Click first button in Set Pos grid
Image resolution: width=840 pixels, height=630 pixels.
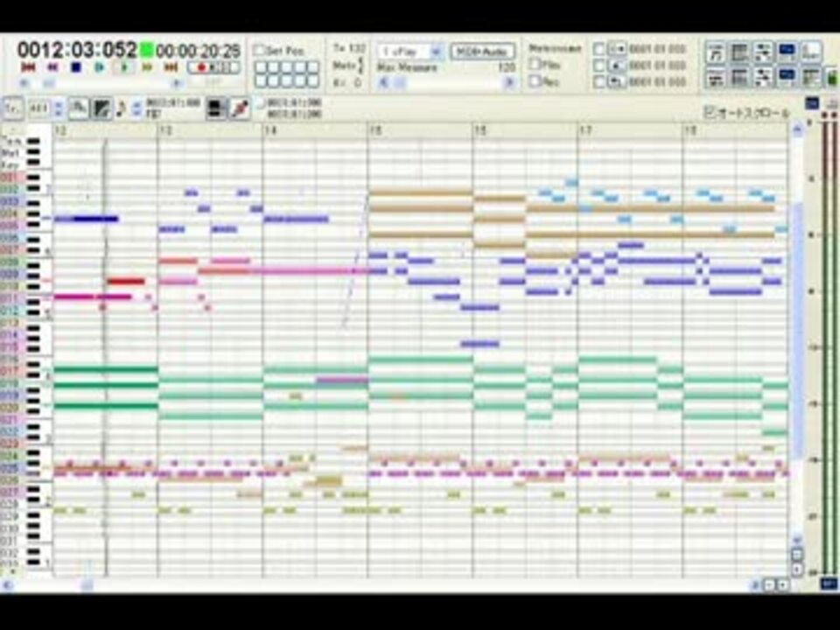tap(261, 67)
